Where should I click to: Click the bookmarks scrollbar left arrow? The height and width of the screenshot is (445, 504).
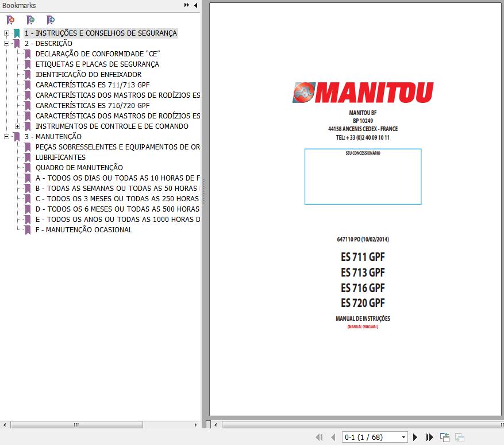[x=5, y=425]
